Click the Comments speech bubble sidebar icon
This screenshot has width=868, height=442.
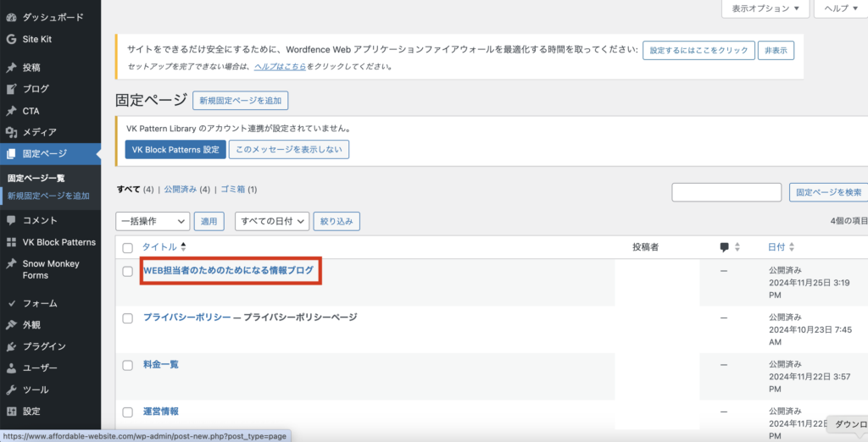tap(11, 220)
